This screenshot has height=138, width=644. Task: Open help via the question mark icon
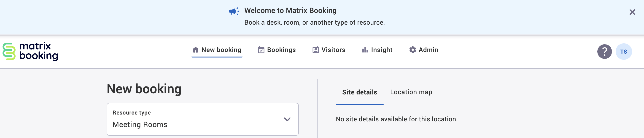604,52
